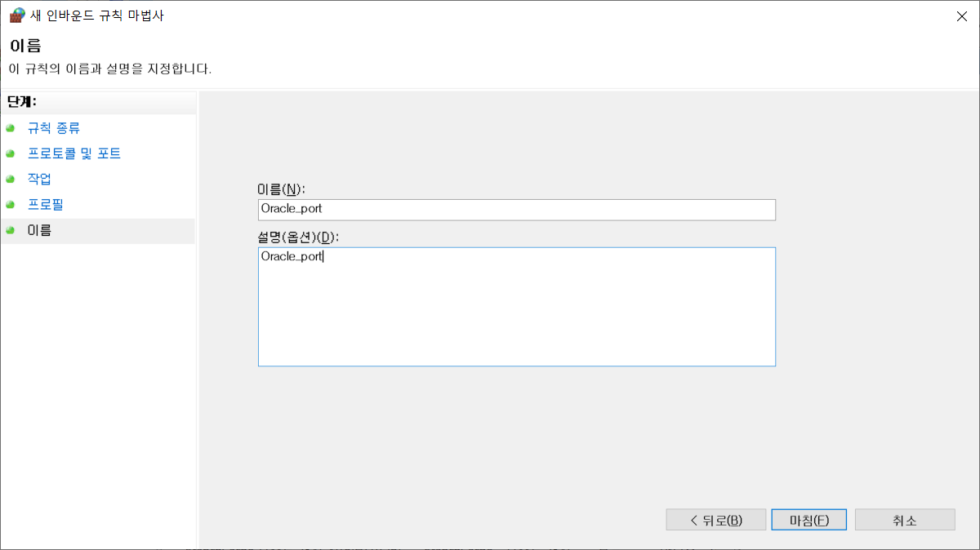Click inside the 설명(옵션)(D) description box
The width and height of the screenshot is (980, 550).
click(516, 306)
